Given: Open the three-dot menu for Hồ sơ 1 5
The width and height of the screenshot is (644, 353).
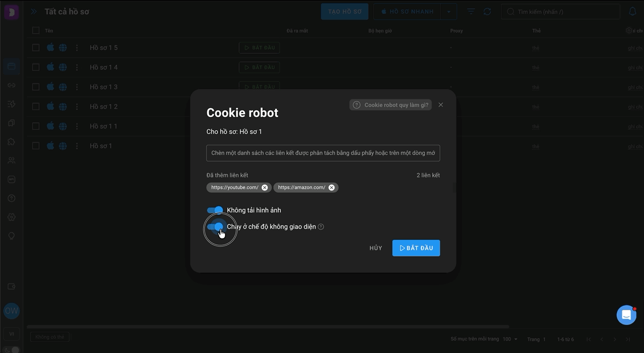Looking at the screenshot, I should click(77, 47).
